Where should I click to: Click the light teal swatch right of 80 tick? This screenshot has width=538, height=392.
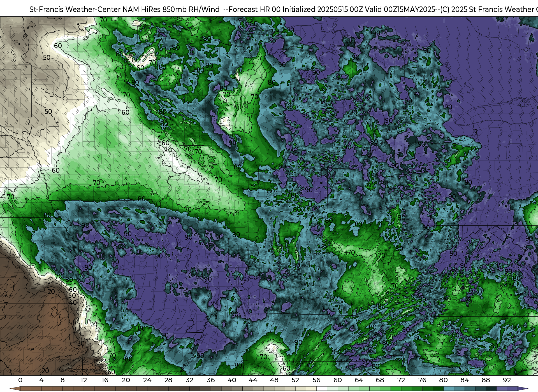pyautogui.click(x=449, y=389)
